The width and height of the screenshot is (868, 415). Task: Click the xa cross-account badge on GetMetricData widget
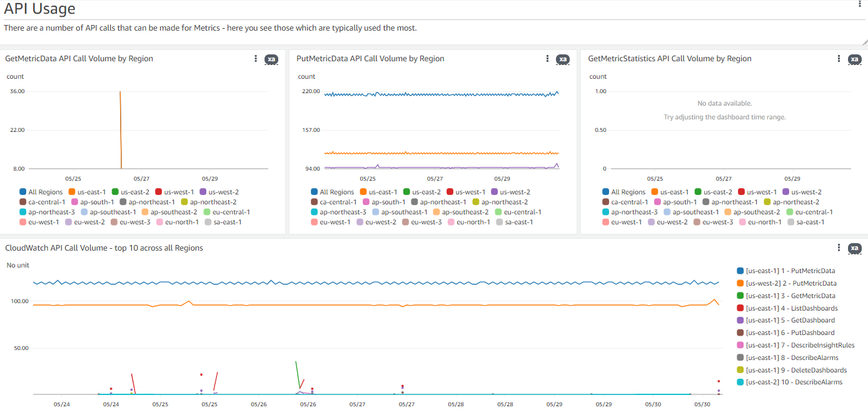point(271,59)
